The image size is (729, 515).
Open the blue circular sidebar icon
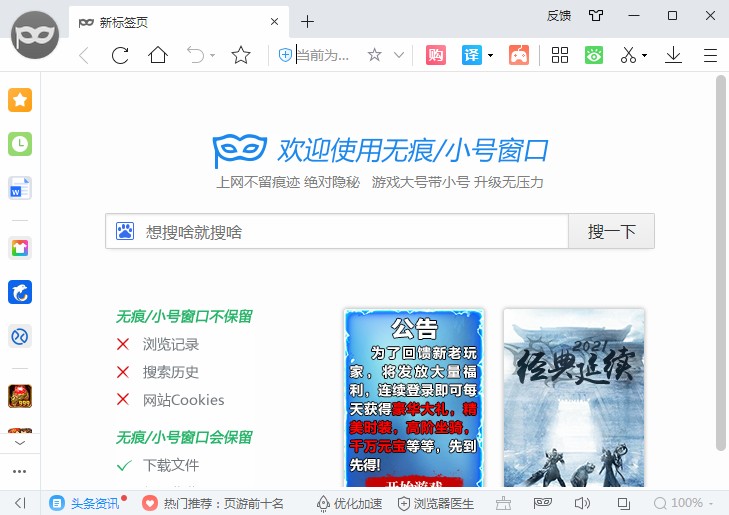coord(20,336)
